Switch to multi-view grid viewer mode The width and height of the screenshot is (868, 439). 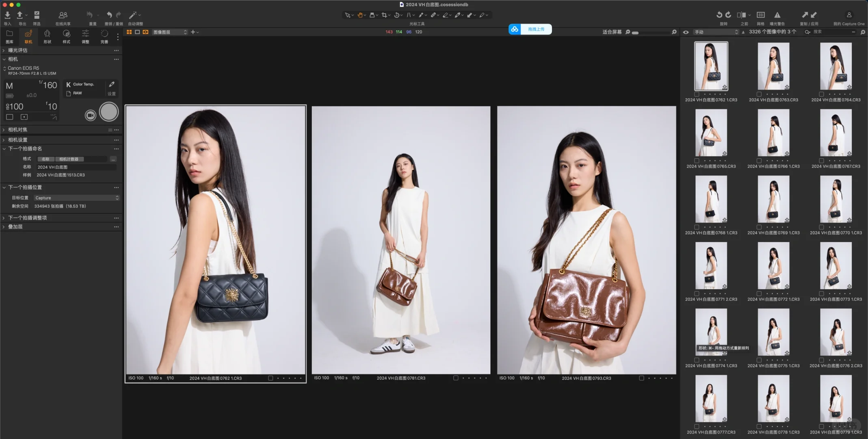(129, 32)
